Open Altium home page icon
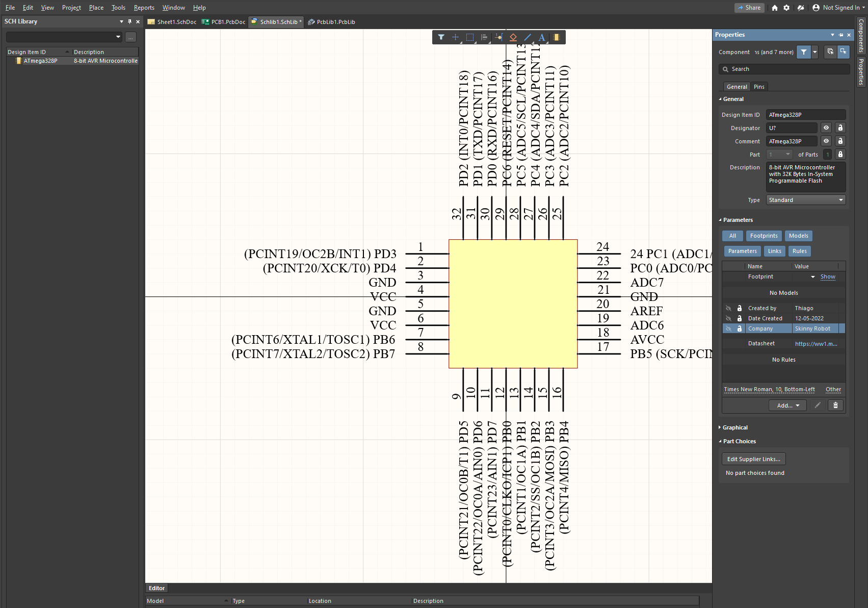Viewport: 868px width, 608px height. coord(775,8)
